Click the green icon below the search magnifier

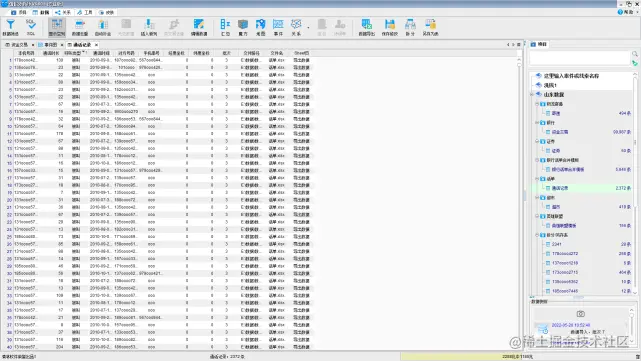pyautogui.click(x=634, y=63)
